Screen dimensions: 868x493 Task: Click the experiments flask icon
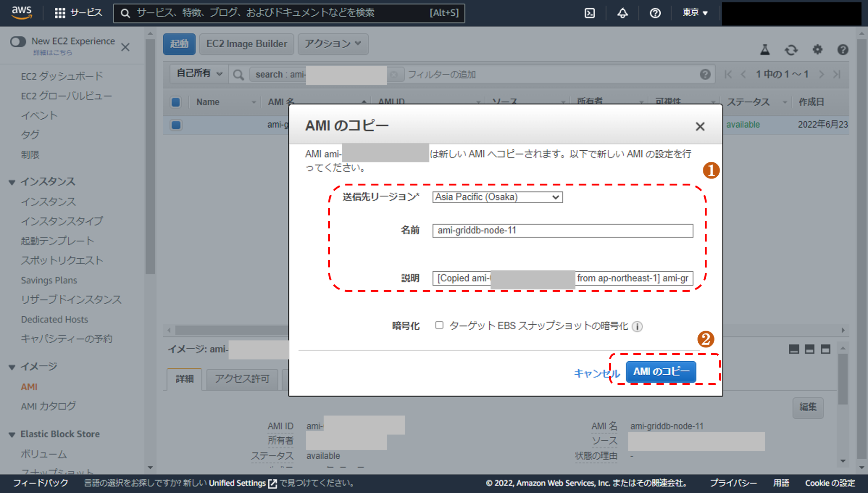pyautogui.click(x=765, y=50)
